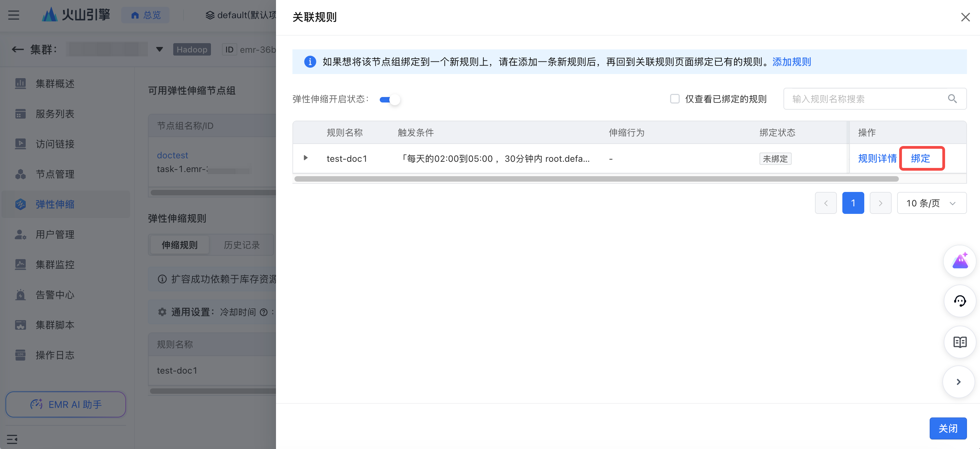Click the info icon in blue banner
This screenshot has height=449, width=980.
310,61
